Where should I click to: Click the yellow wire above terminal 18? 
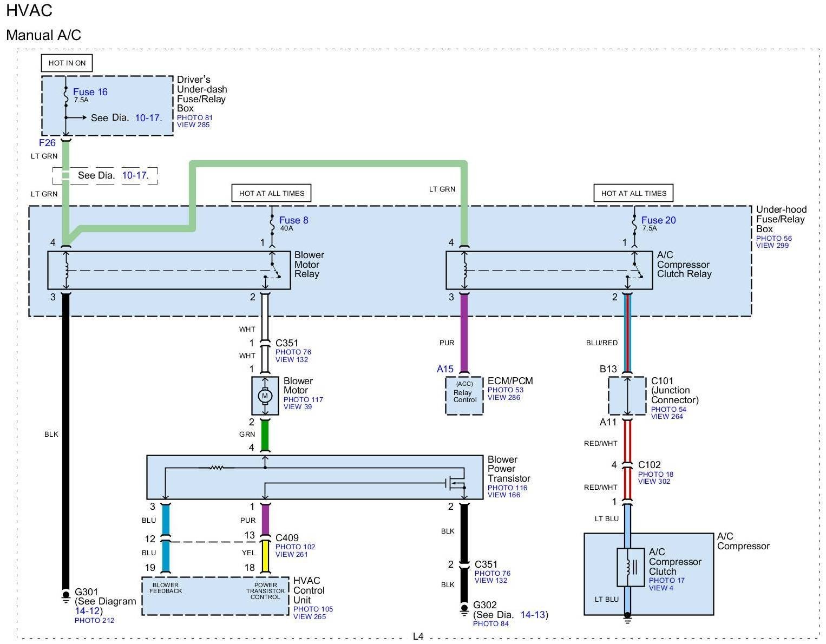265,556
